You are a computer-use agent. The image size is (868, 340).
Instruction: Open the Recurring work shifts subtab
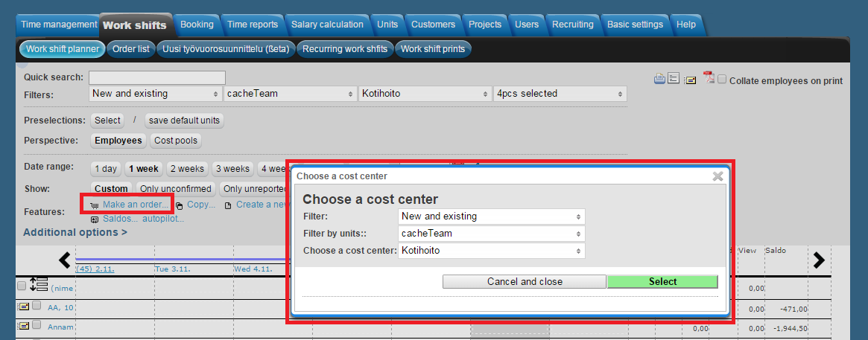click(x=344, y=50)
